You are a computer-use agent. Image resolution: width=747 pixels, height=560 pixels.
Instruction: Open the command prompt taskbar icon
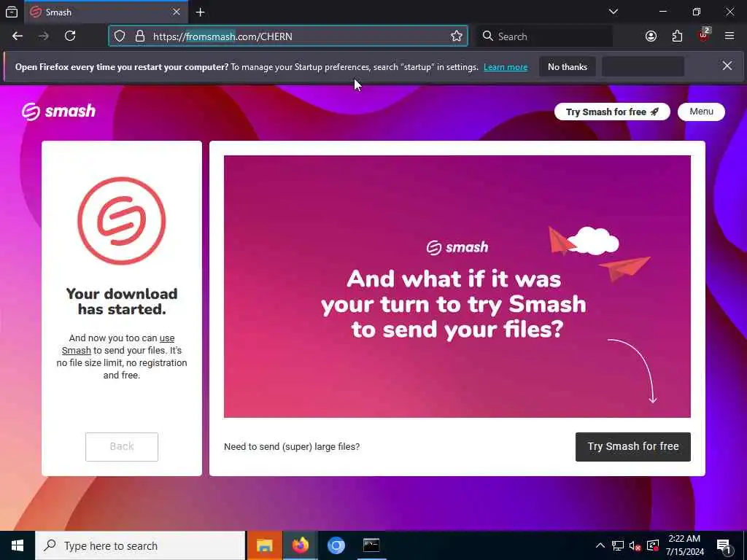[x=371, y=545]
